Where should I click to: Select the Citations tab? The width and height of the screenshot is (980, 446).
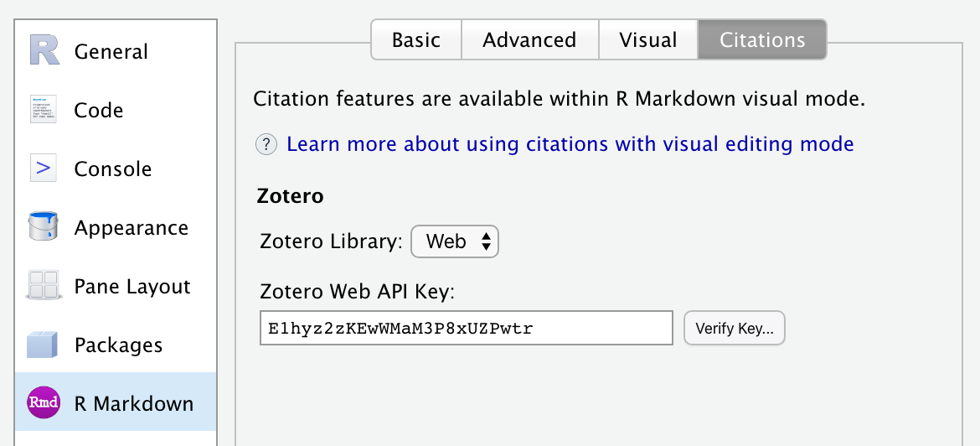coord(762,40)
